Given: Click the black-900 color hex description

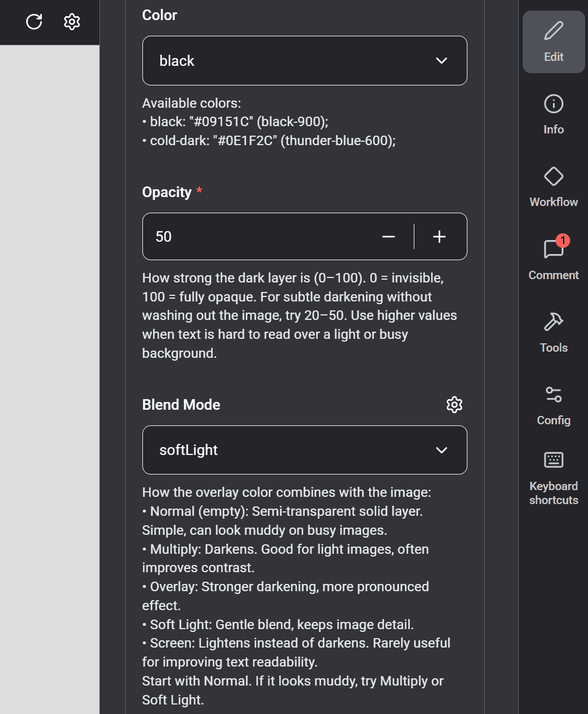Looking at the screenshot, I should tap(236, 122).
